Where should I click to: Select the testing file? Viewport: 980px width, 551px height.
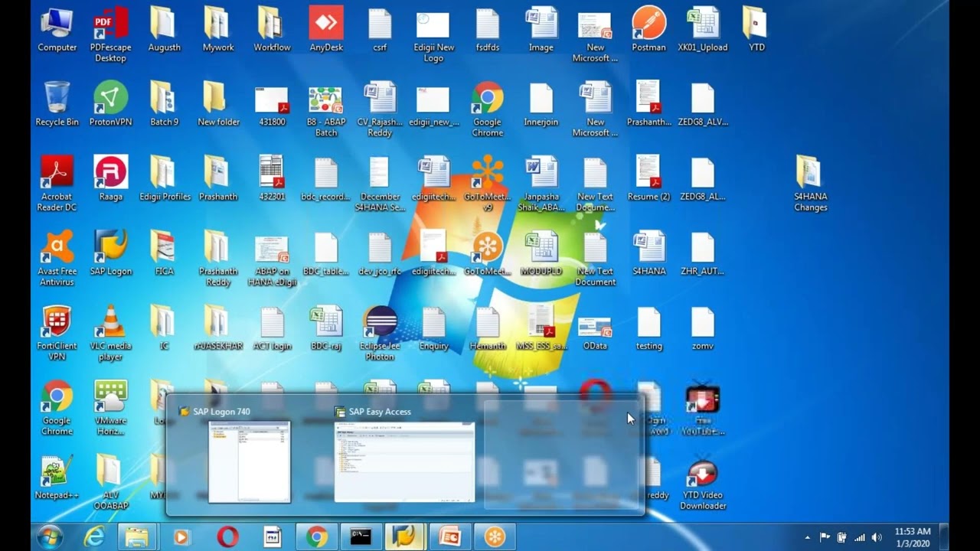[648, 329]
